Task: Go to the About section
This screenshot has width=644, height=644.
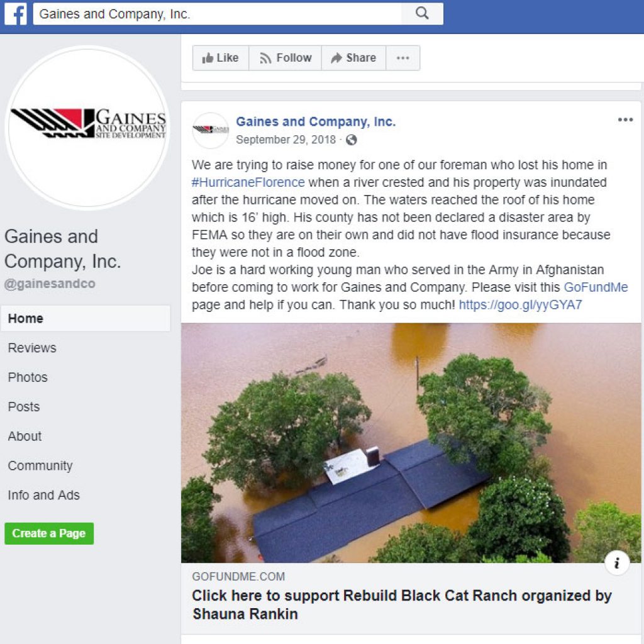Action: point(25,436)
